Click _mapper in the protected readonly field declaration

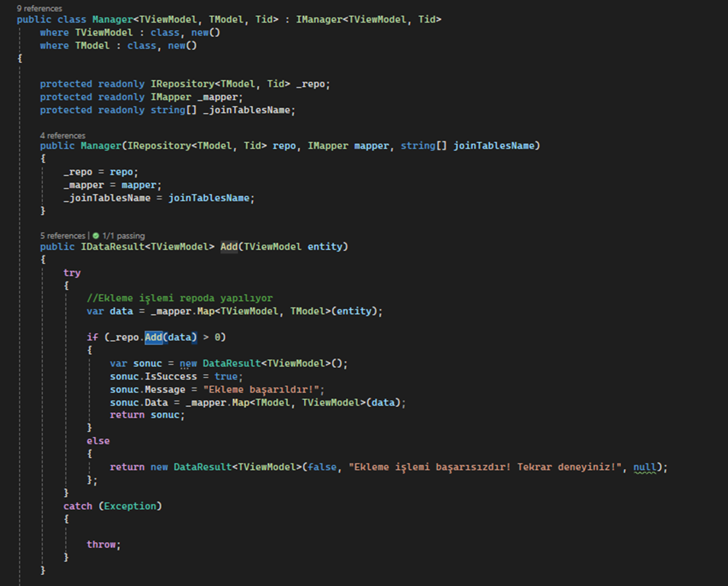pyautogui.click(x=217, y=97)
